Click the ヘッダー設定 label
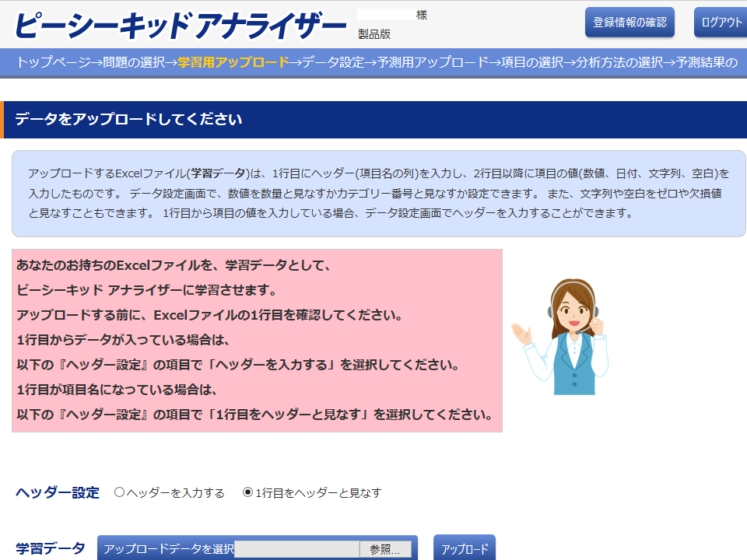 pos(58,492)
